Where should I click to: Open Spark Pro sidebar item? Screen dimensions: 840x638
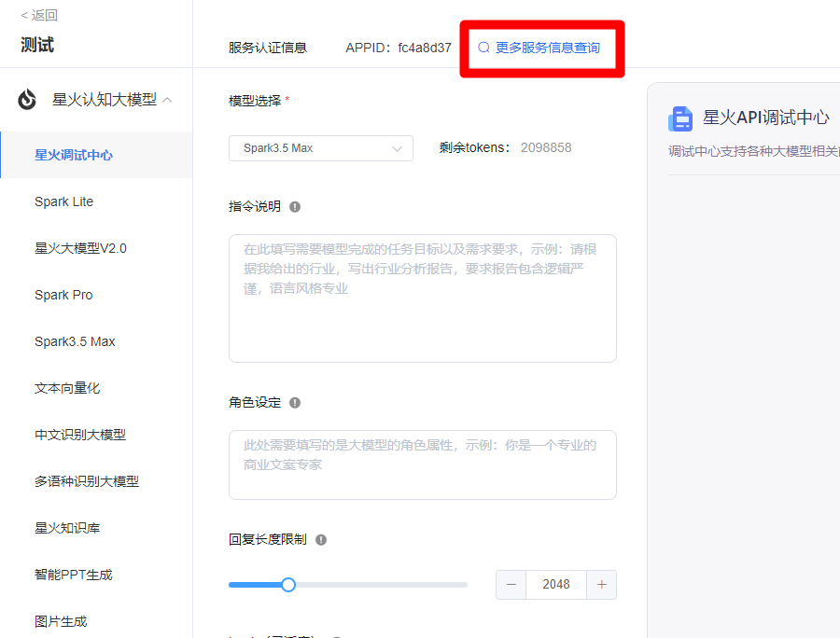click(x=63, y=295)
